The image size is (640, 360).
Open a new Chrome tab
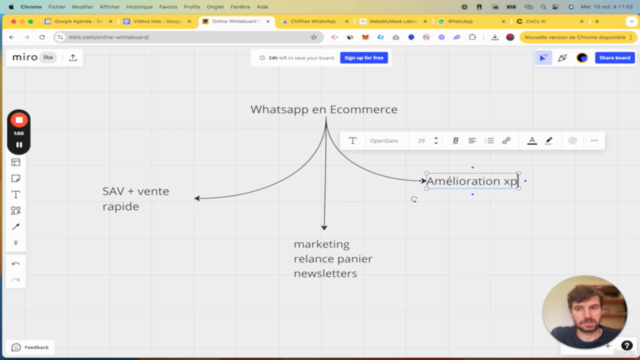[597, 21]
